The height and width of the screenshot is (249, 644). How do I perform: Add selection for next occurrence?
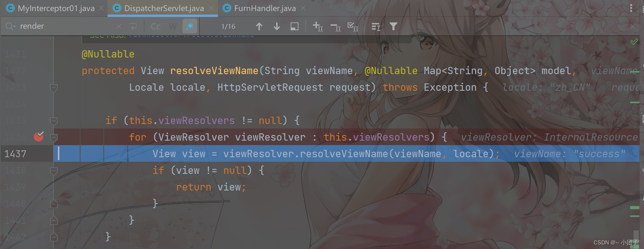317,26
